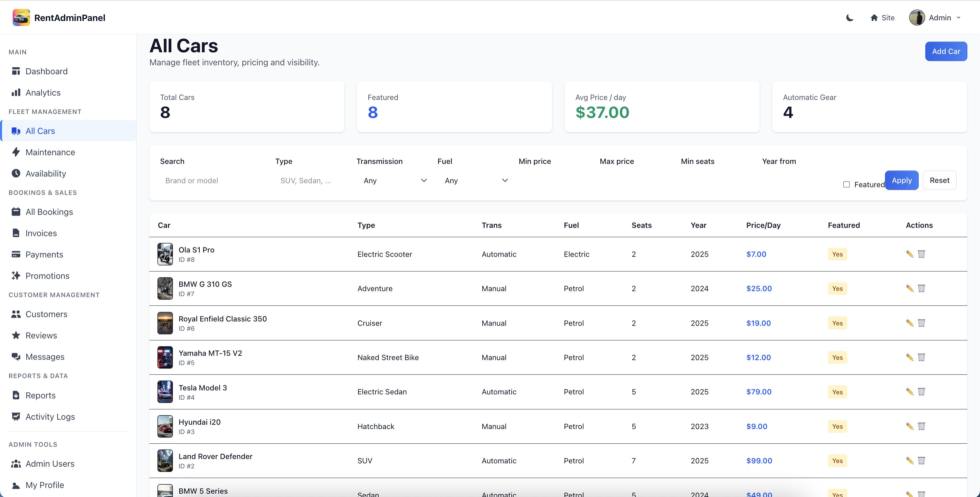
Task: Click the Maintenance lightning bolt icon
Action: click(x=16, y=152)
